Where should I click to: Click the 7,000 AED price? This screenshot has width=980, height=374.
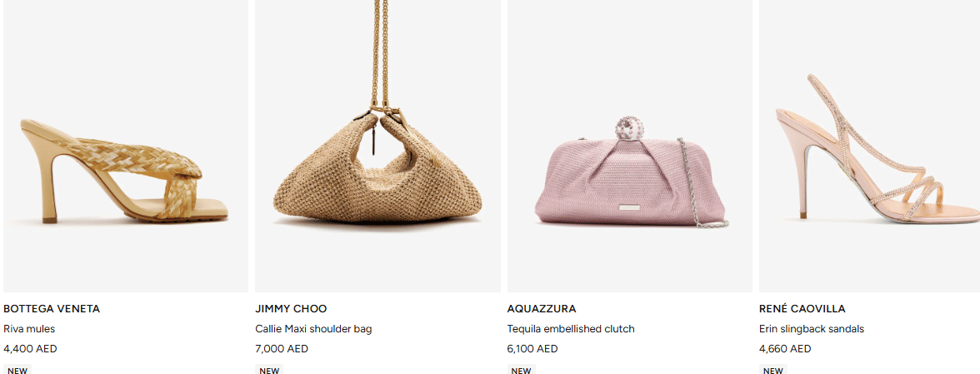click(282, 349)
